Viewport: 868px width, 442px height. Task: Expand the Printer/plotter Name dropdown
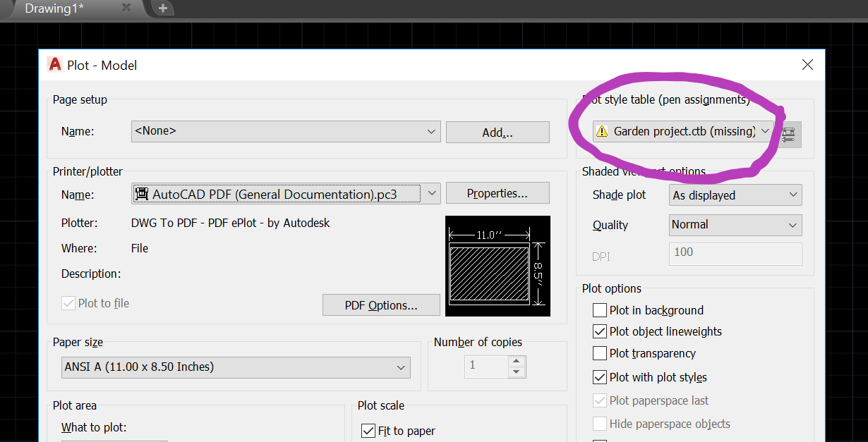click(286, 194)
